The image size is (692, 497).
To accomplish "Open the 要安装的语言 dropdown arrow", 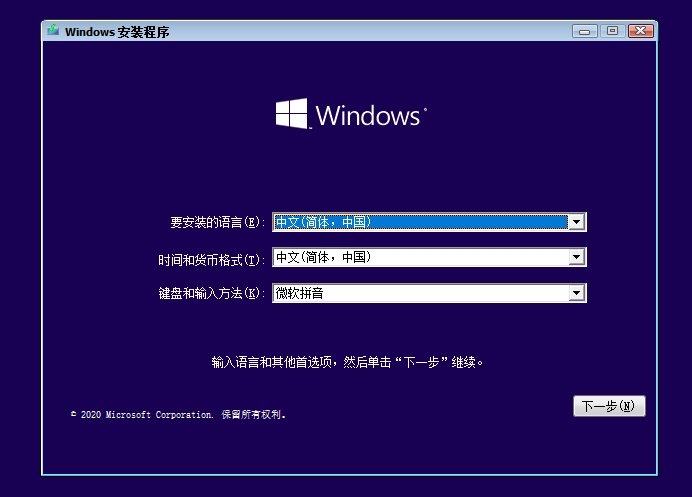I will [576, 222].
